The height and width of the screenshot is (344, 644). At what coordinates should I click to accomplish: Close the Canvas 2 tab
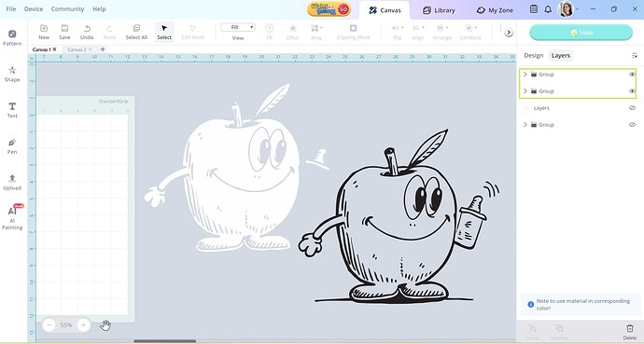coord(90,49)
